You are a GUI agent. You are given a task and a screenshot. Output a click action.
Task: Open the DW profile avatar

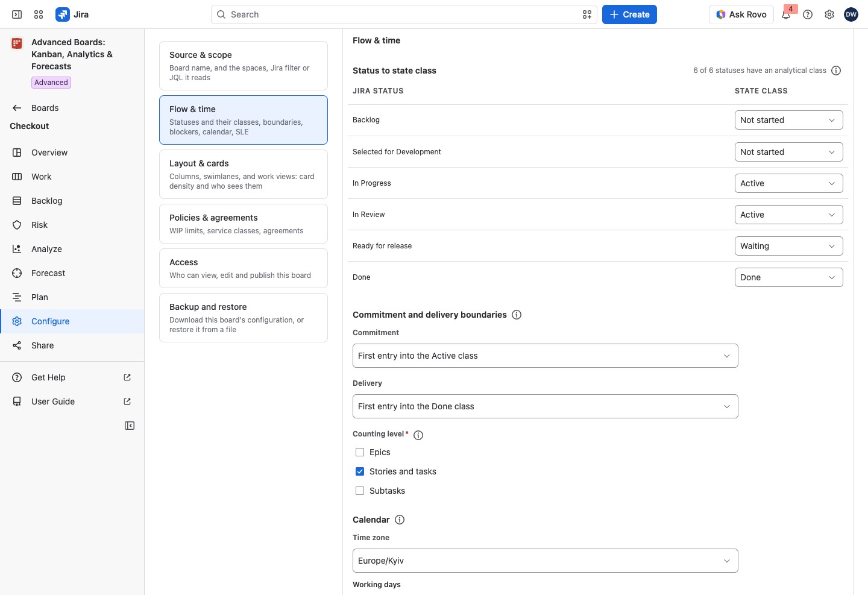pos(851,14)
